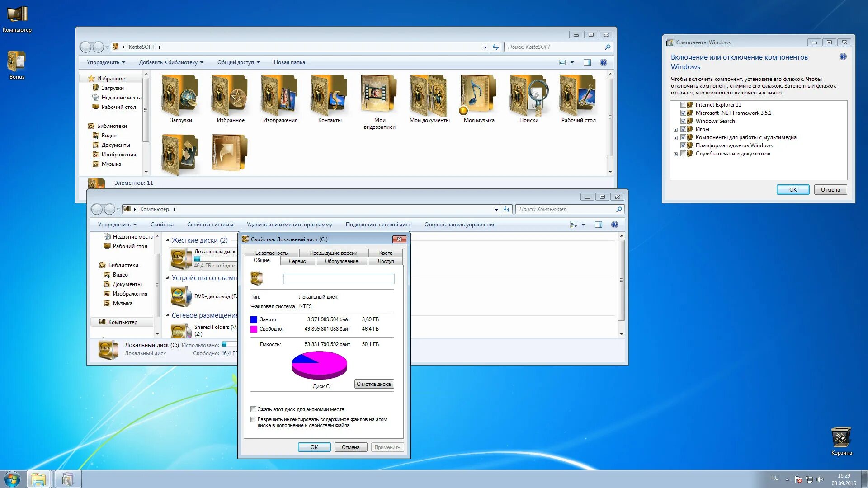
Task: Click refresh button in Компьютер address bar
Action: pos(507,209)
